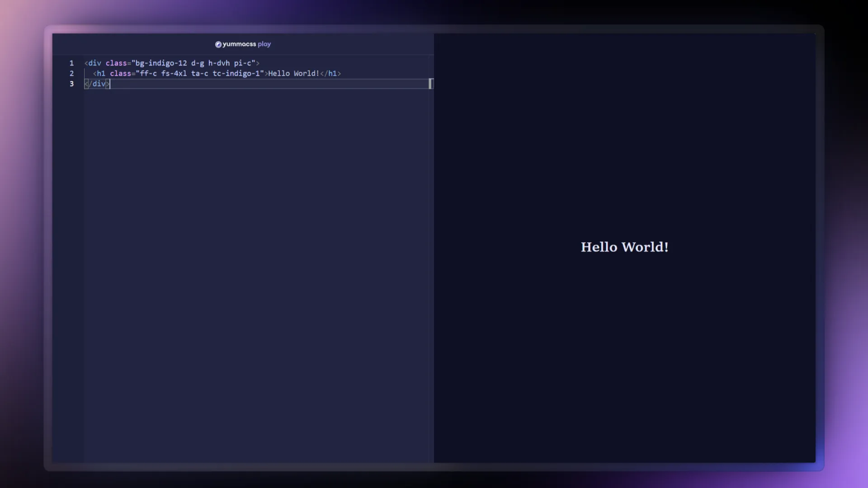Click the h1 Hello World code line
This screenshot has width=868, height=488.
(x=217, y=74)
